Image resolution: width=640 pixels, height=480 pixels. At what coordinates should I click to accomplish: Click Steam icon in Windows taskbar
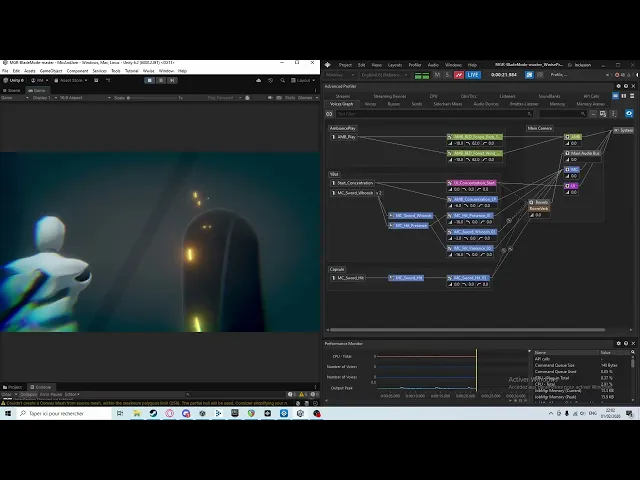tap(153, 413)
